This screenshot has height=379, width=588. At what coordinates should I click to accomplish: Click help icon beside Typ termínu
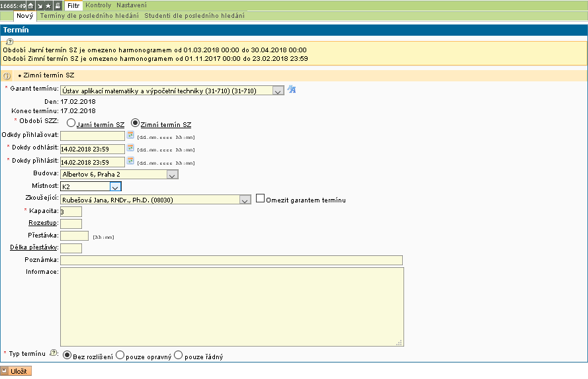pyautogui.click(x=54, y=355)
